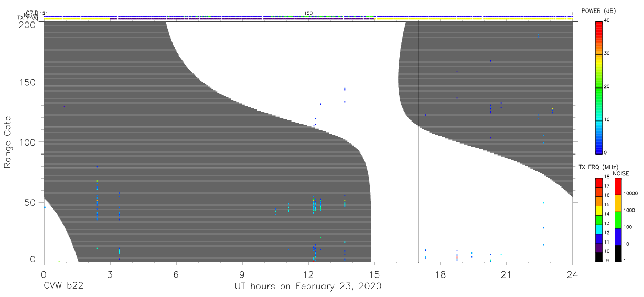This screenshot has height=297, width=644.
Task: Click the red top of the power color bar
Action: click(598, 26)
